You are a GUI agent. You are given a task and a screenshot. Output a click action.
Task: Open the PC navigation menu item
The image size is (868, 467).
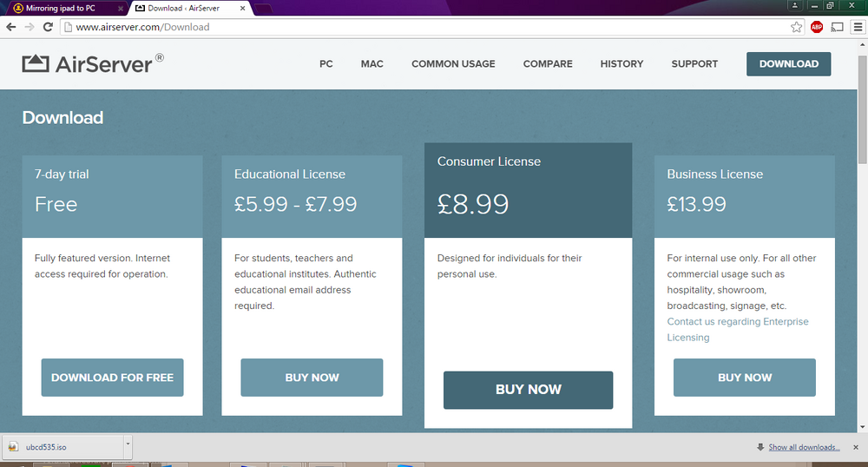(326, 63)
